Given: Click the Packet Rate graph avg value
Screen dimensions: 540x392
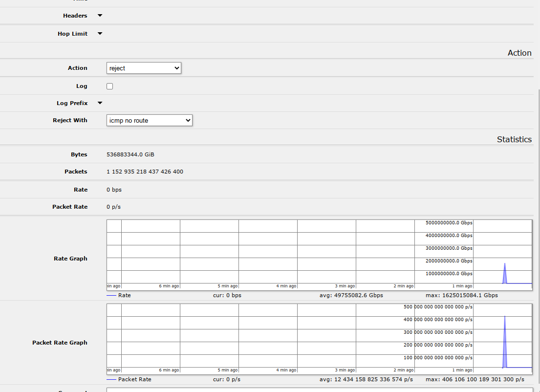Looking at the screenshot, I should click(366, 379).
